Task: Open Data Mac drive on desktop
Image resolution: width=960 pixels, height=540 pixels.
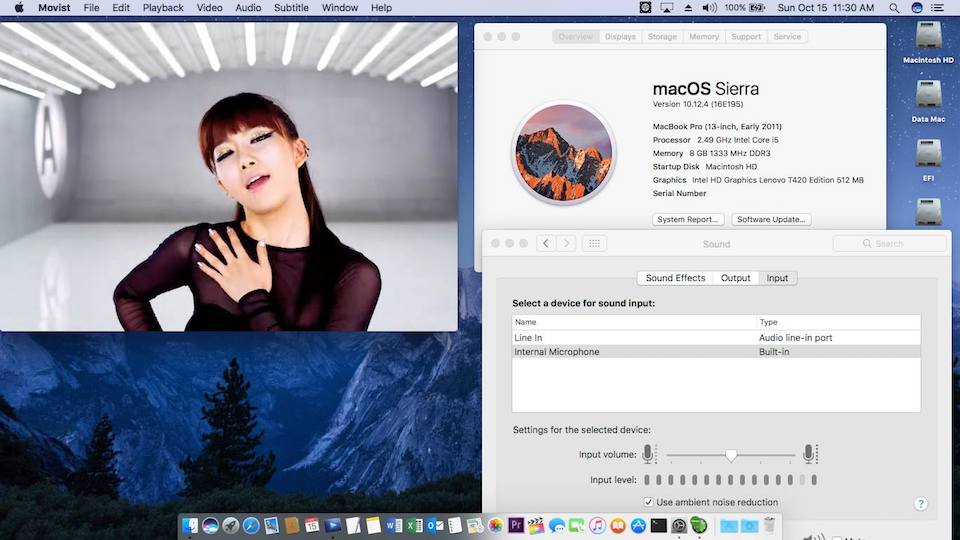Action: click(928, 102)
